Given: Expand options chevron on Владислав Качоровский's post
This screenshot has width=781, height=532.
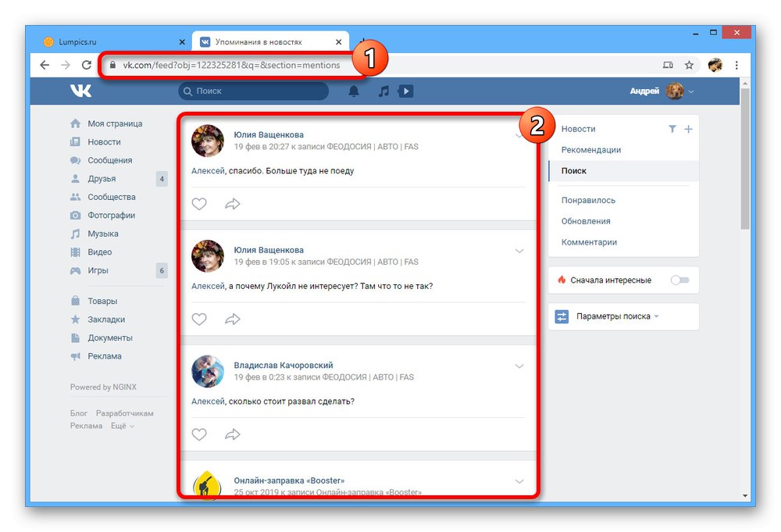Looking at the screenshot, I should coord(519,366).
